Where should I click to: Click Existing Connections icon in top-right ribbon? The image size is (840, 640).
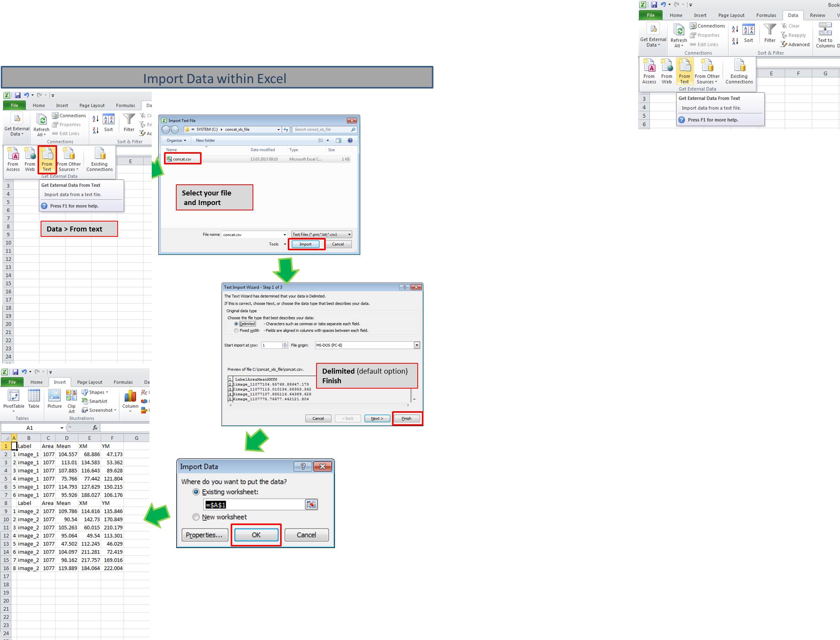739,67
